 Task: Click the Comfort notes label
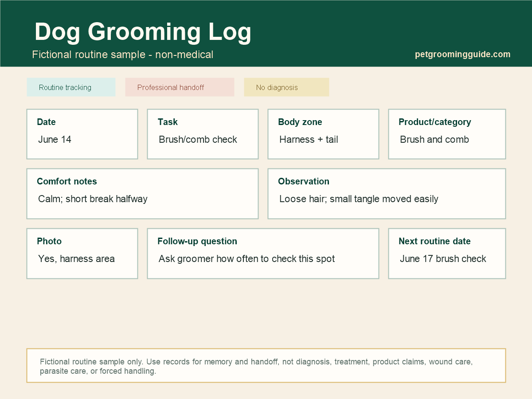67,181
